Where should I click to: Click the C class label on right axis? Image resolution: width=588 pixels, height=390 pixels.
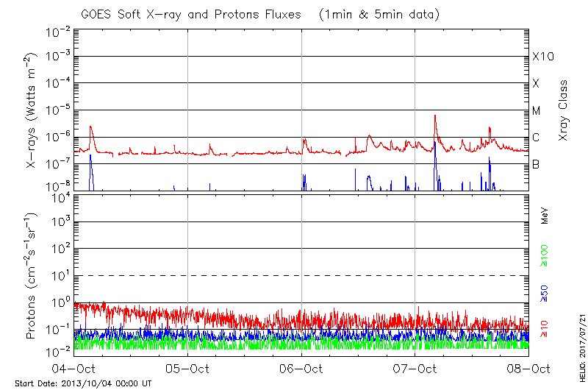(x=536, y=138)
